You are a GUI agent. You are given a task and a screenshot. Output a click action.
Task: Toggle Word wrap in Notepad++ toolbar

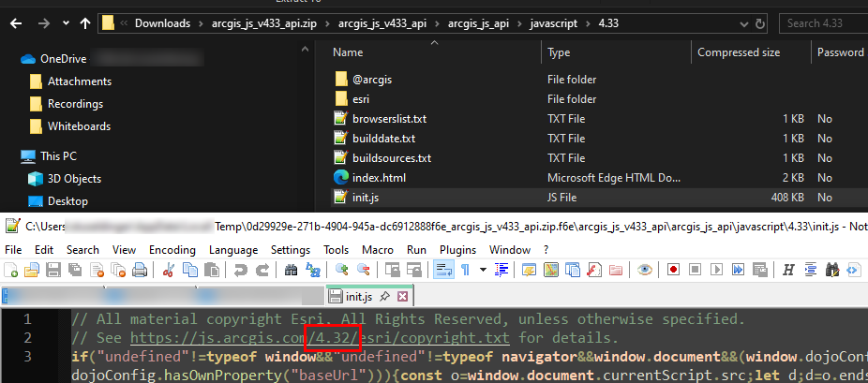point(443,270)
